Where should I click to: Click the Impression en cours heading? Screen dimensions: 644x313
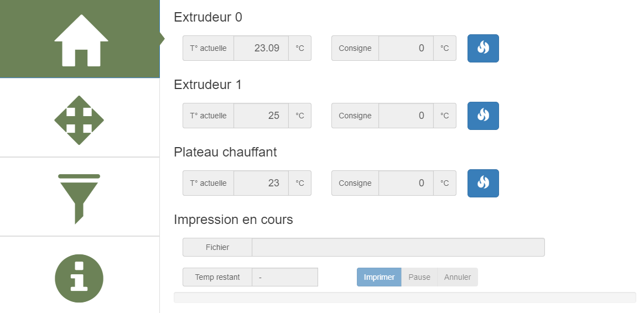[x=233, y=220]
